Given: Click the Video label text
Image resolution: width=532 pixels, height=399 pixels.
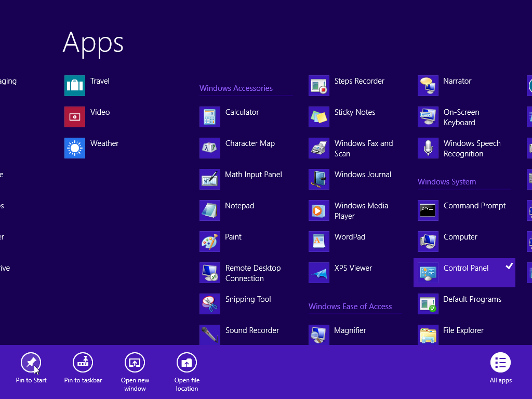Looking at the screenshot, I should (x=100, y=112).
